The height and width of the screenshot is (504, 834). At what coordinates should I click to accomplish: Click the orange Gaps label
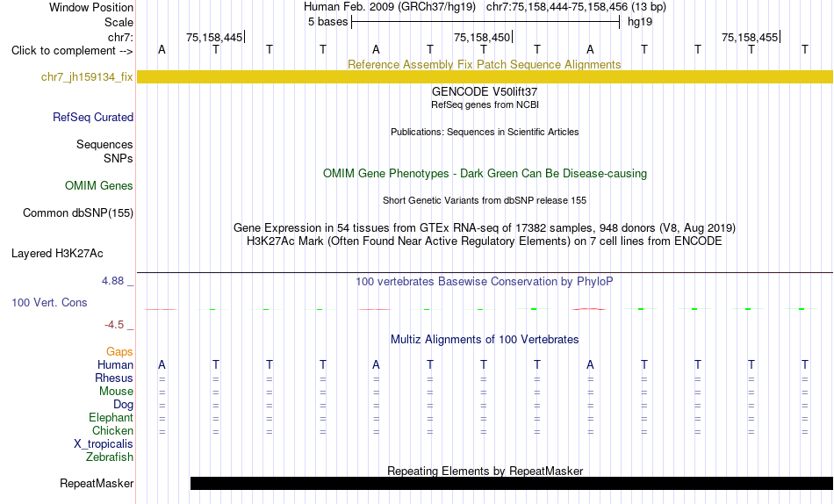tap(119, 352)
